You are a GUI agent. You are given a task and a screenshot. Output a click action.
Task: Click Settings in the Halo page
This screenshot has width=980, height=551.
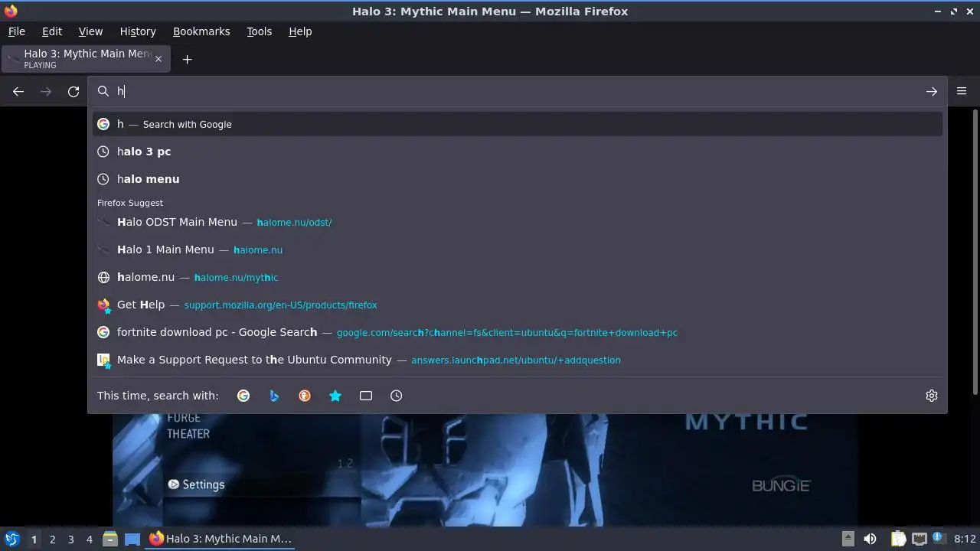pos(196,484)
